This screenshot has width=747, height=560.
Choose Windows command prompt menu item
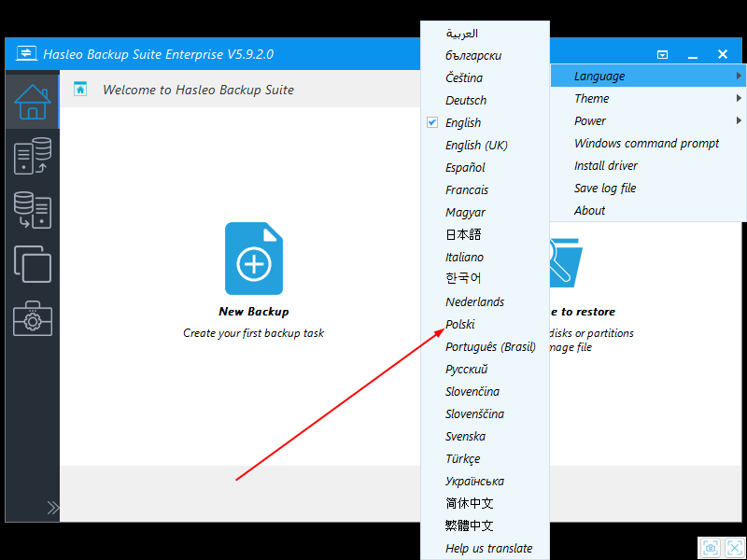[648, 144]
